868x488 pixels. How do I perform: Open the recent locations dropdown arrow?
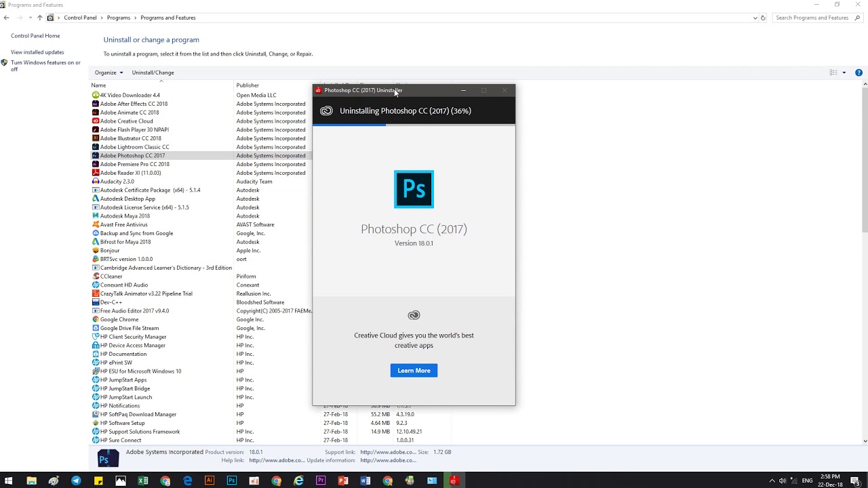[x=30, y=18]
